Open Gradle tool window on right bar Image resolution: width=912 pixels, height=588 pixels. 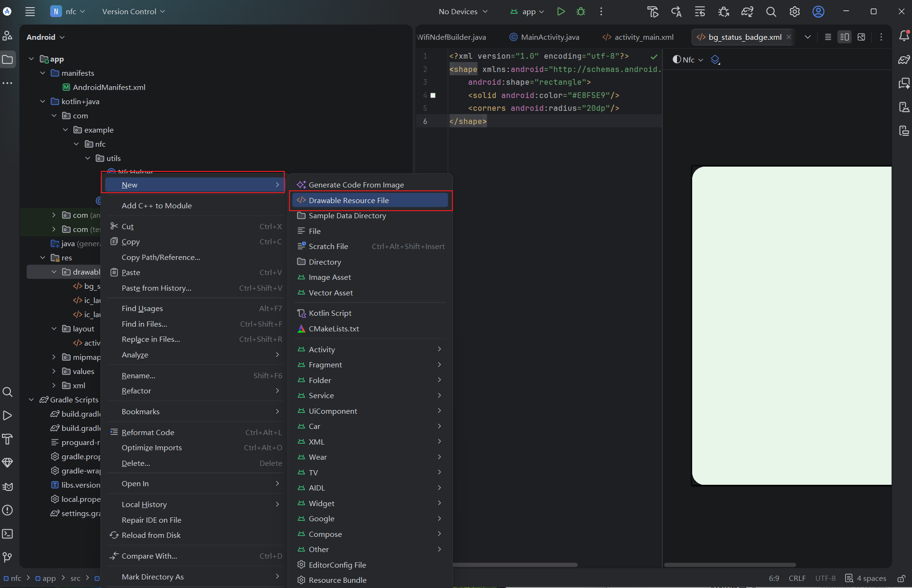point(904,60)
